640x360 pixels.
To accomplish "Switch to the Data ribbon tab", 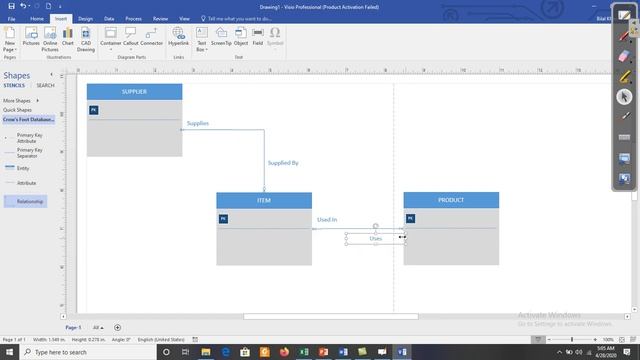I will [109, 19].
